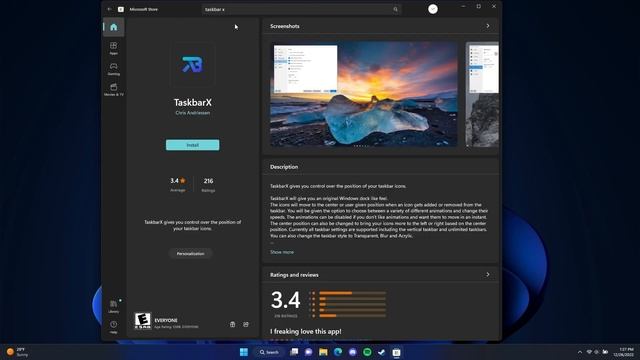This screenshot has width=640, height=360.
Task: Click the clock and date on taskbar
Action: pyautogui.click(x=624, y=352)
